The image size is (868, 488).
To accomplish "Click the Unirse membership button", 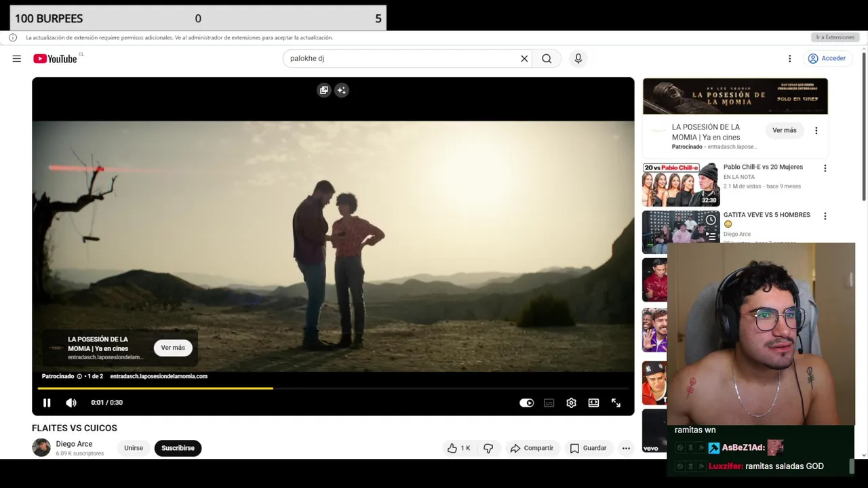I will [134, 448].
